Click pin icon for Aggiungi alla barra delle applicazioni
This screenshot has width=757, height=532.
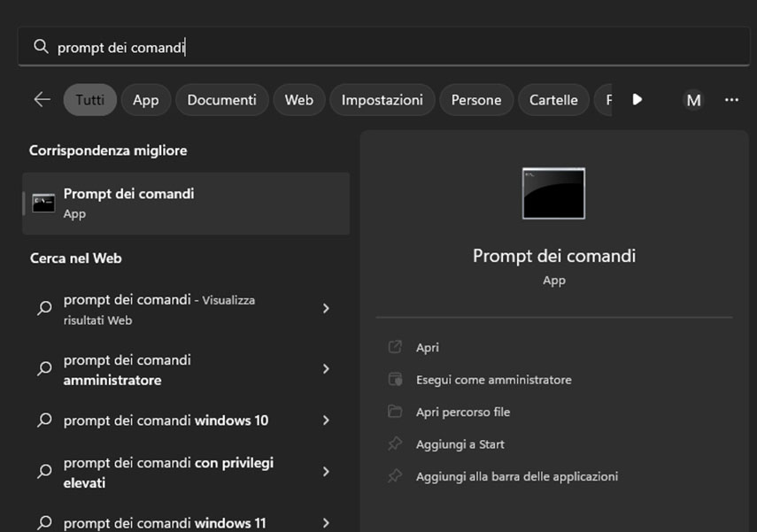pos(395,476)
